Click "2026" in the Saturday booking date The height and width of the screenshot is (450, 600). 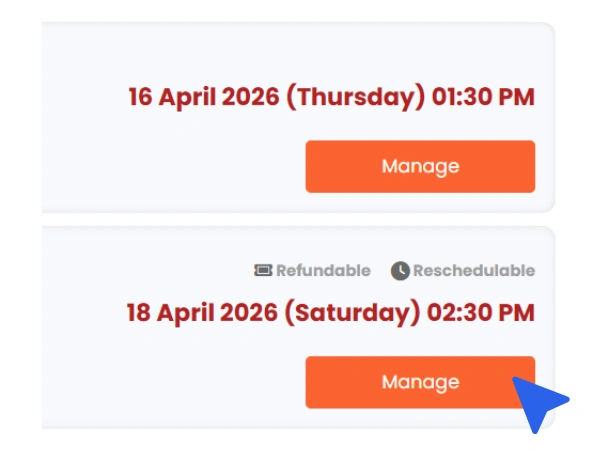(254, 312)
